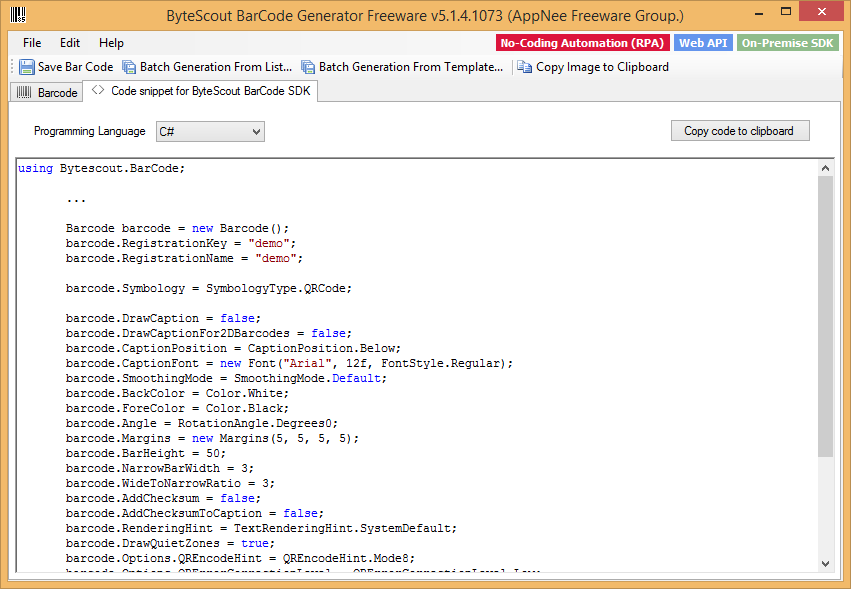Click the vertical scrollbar thumb in code area
This screenshot has height=589, width=851.
click(x=825, y=316)
